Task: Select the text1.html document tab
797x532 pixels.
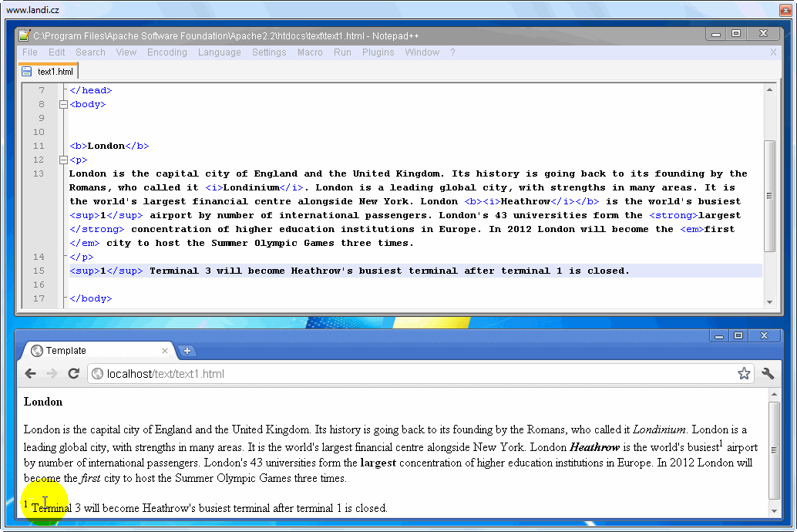Action: 49,72
